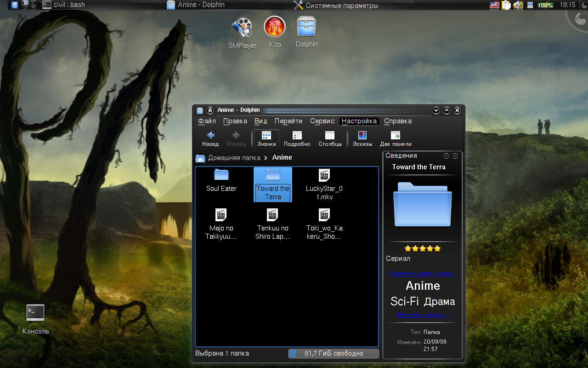The width and height of the screenshot is (588, 368).
Task: Select the Soul Eater folder
Action: pos(221,180)
